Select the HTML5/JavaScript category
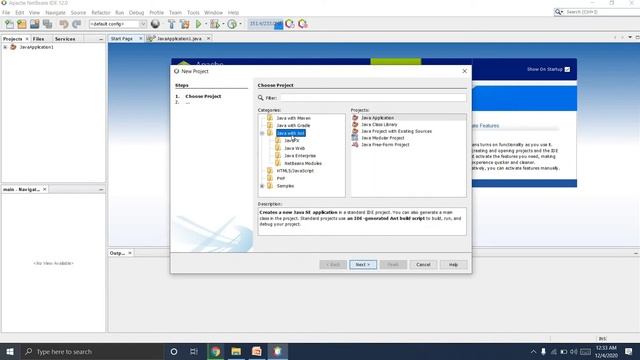 tap(295, 171)
